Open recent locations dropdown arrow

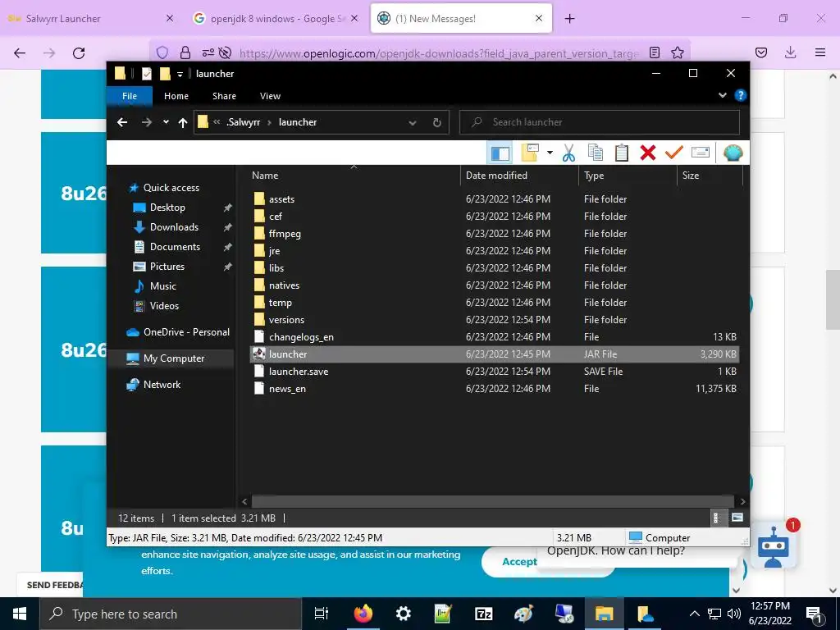(166, 122)
